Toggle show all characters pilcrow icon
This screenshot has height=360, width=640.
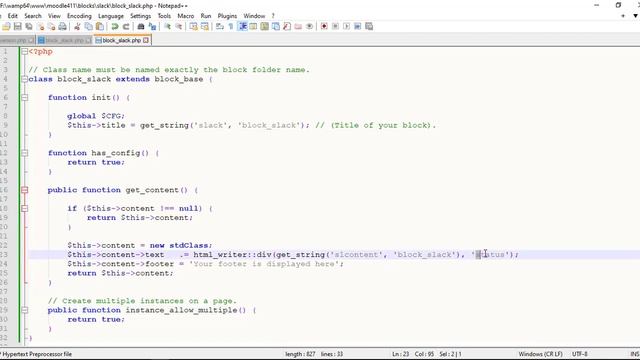[x=231, y=27]
